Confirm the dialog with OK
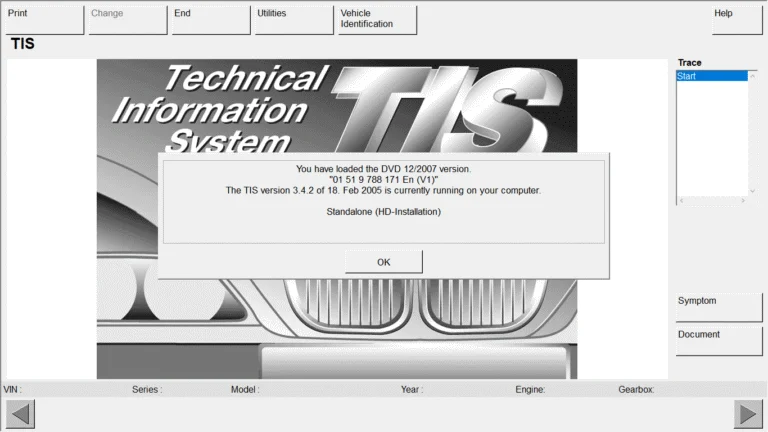768x432 pixels. [384, 262]
